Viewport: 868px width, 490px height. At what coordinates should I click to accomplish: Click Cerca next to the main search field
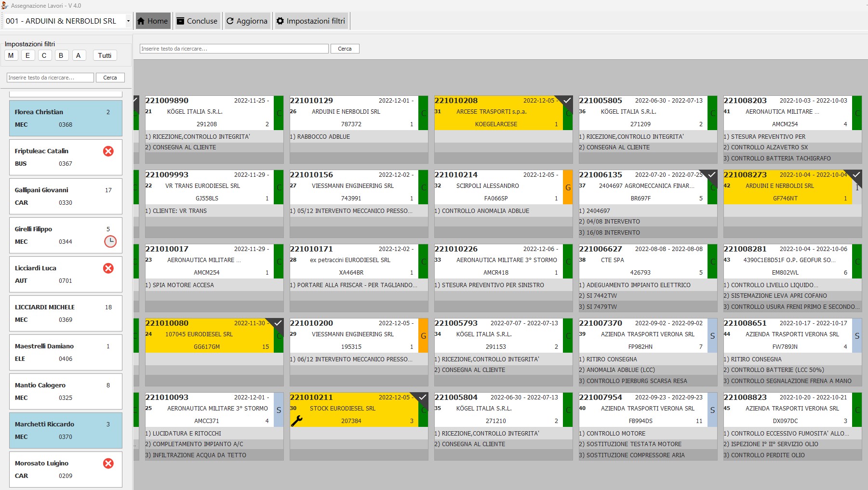pos(345,49)
